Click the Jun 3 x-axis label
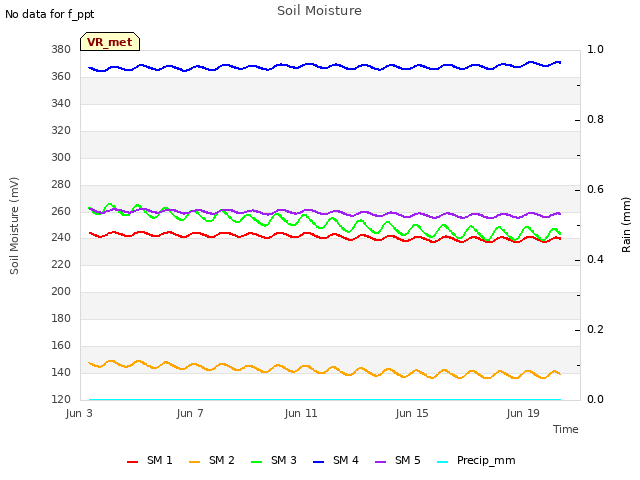 click(79, 413)
